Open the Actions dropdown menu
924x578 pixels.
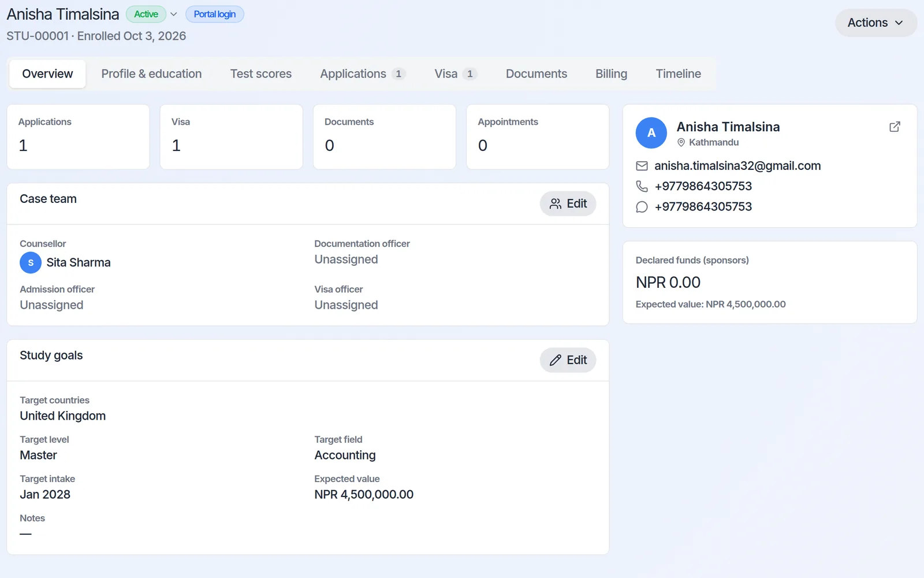click(x=875, y=23)
